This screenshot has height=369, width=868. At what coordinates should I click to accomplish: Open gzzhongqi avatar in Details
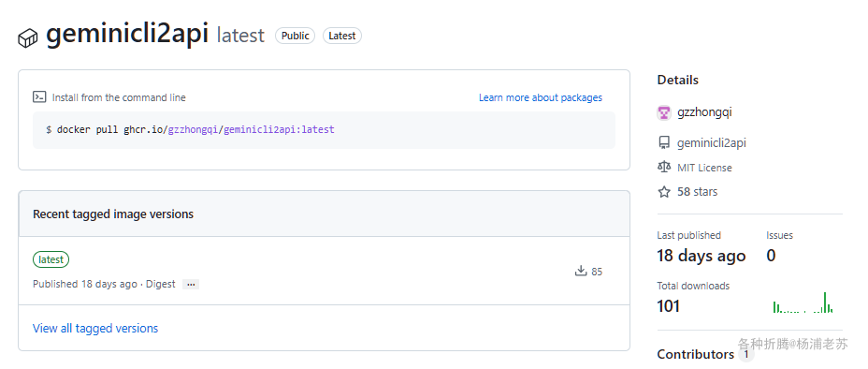pyautogui.click(x=664, y=112)
